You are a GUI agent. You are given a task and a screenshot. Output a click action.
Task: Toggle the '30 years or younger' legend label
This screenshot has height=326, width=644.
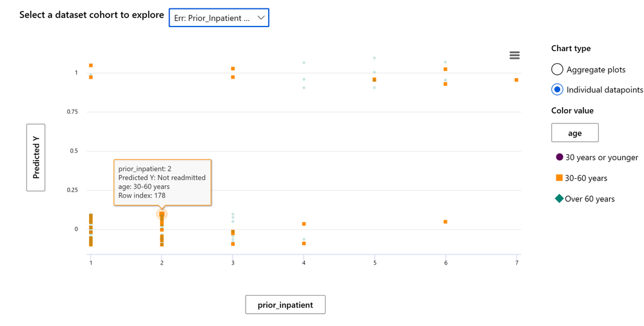pyautogui.click(x=601, y=158)
